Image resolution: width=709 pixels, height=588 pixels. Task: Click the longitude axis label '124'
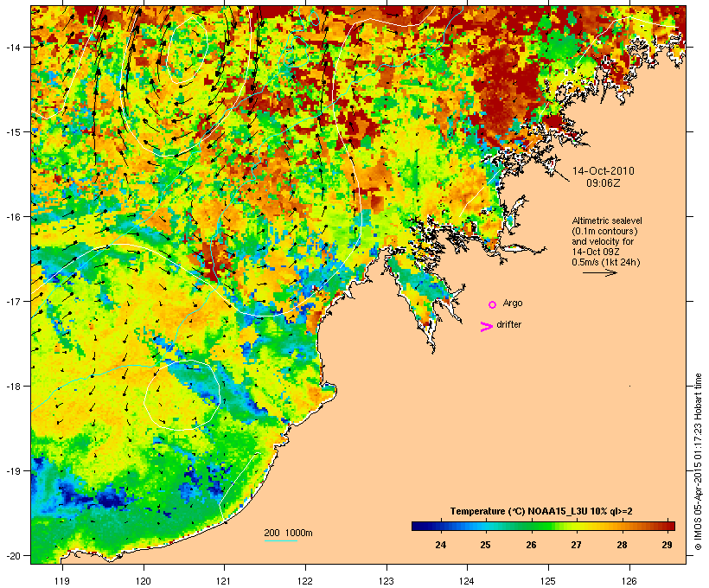[x=467, y=581]
